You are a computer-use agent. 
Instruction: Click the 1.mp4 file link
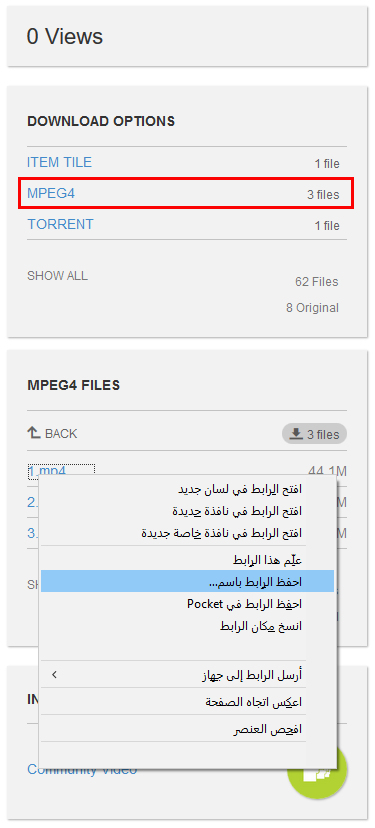pyautogui.click(x=46, y=470)
